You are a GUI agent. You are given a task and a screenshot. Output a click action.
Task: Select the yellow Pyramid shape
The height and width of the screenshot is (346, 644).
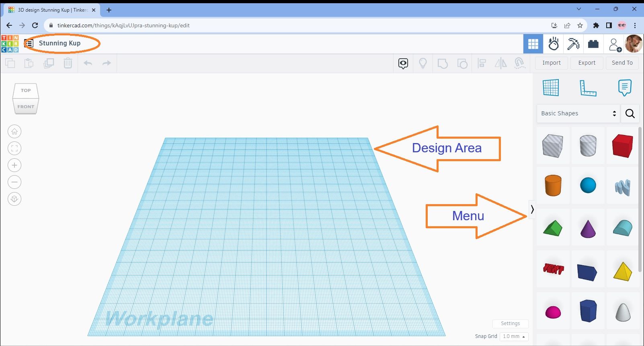[x=623, y=271]
